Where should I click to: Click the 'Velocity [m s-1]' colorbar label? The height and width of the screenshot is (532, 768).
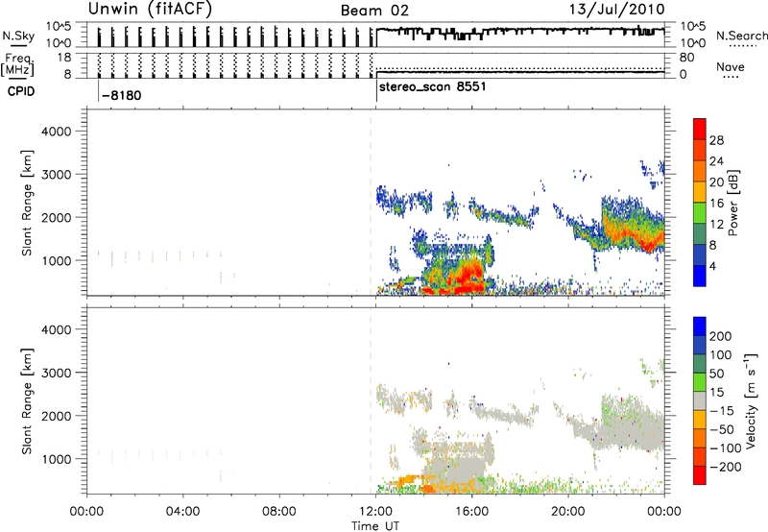coord(751,400)
